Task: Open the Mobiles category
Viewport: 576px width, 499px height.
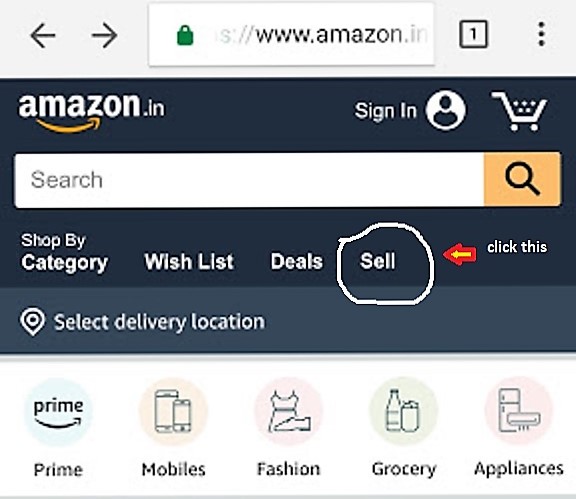Action: (173, 428)
